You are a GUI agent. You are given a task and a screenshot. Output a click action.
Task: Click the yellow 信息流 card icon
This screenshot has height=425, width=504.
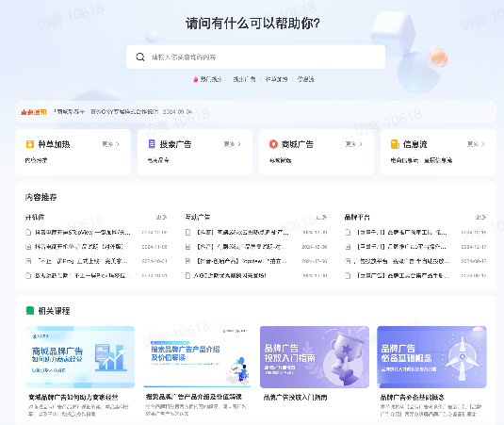pyautogui.click(x=395, y=144)
